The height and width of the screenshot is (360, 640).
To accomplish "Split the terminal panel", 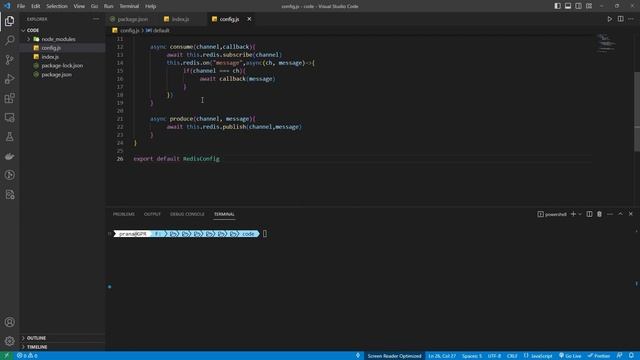I will (x=589, y=214).
